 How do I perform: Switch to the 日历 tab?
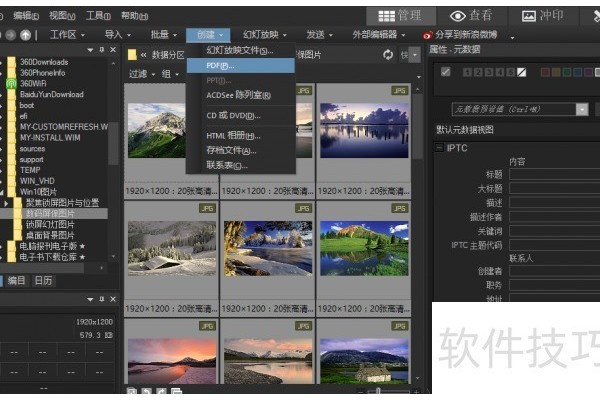(43, 281)
